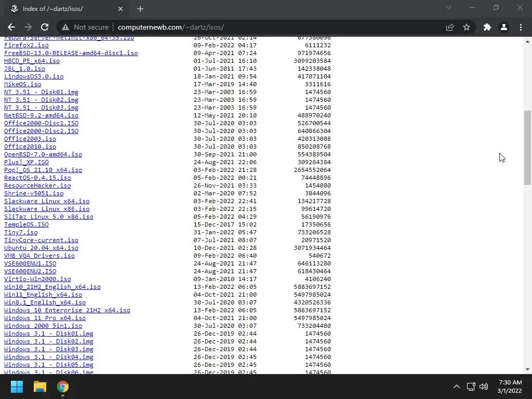This screenshot has height=399, width=532.
Task: Download Office2000-Disc1.ISO
Action: [41, 123]
